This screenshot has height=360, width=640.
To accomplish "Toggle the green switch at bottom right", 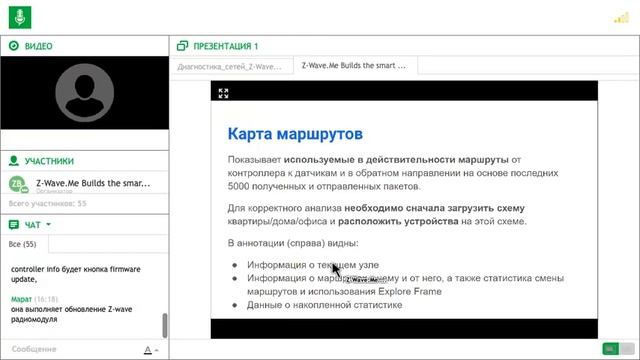I will 611,349.
